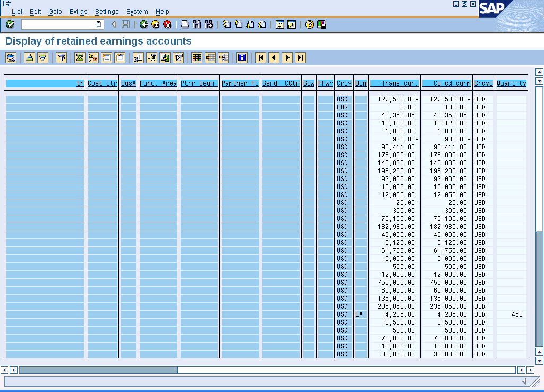
Task: Click the green Enter checkmark icon
Action: [x=10, y=24]
